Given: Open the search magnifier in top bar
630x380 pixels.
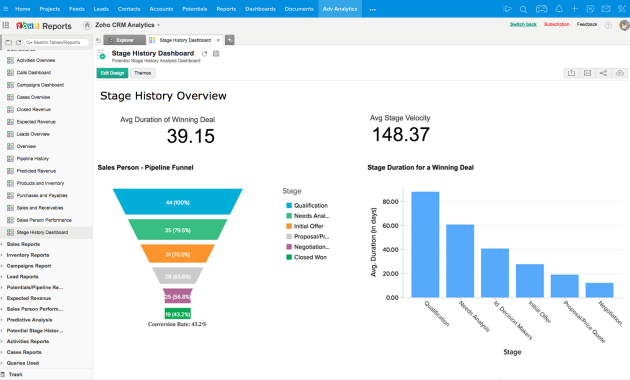Looking at the screenshot, I should coord(523,9).
